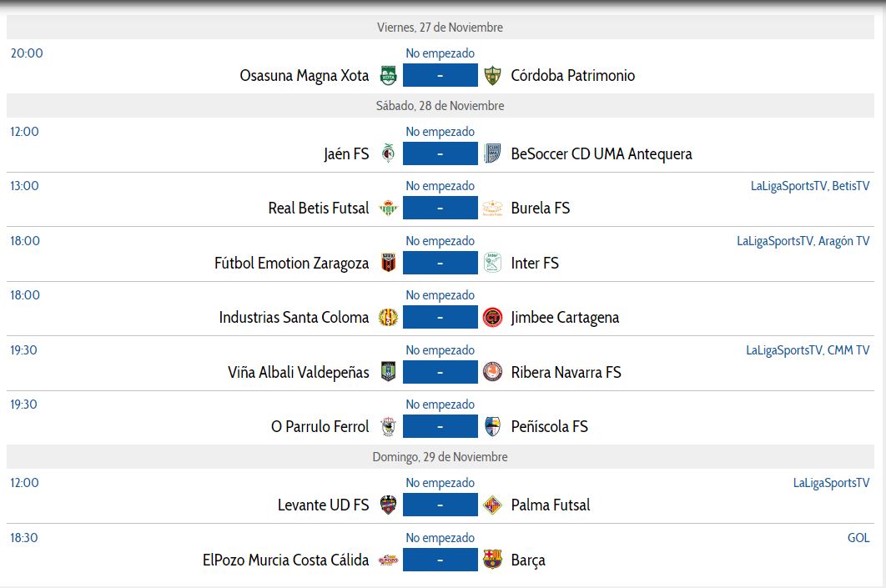Open Osasuna vs Córdoba score box
This screenshot has height=588, width=886.
440,76
